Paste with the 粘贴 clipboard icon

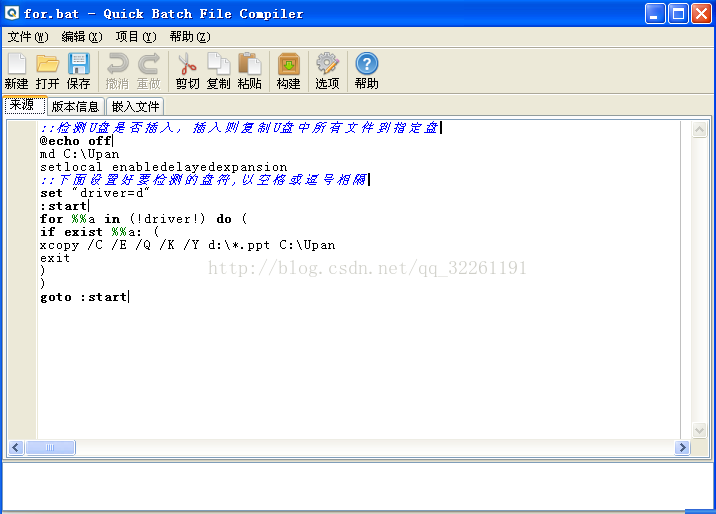[x=249, y=71]
